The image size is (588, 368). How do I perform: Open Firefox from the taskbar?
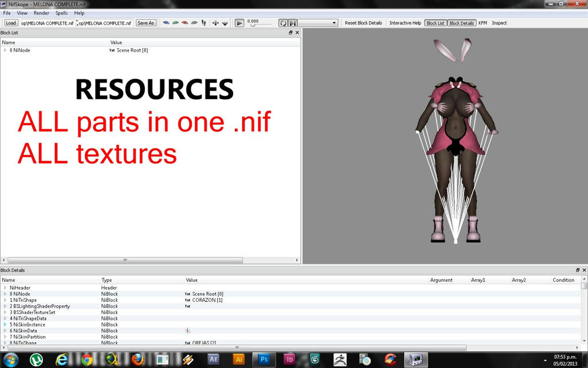(138, 360)
